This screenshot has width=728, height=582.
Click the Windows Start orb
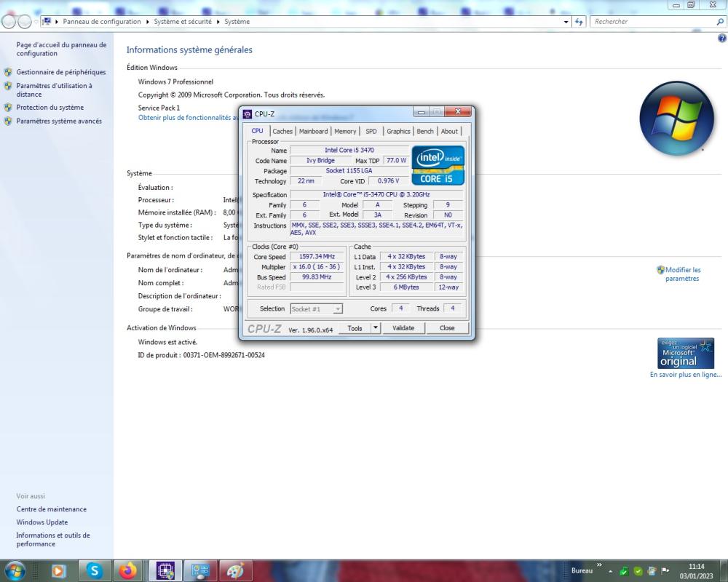pyautogui.click(x=15, y=571)
